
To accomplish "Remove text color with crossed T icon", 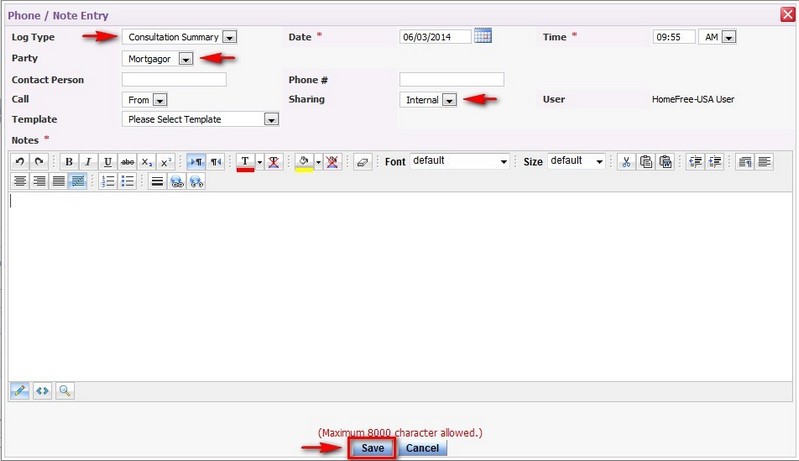I will (274, 162).
